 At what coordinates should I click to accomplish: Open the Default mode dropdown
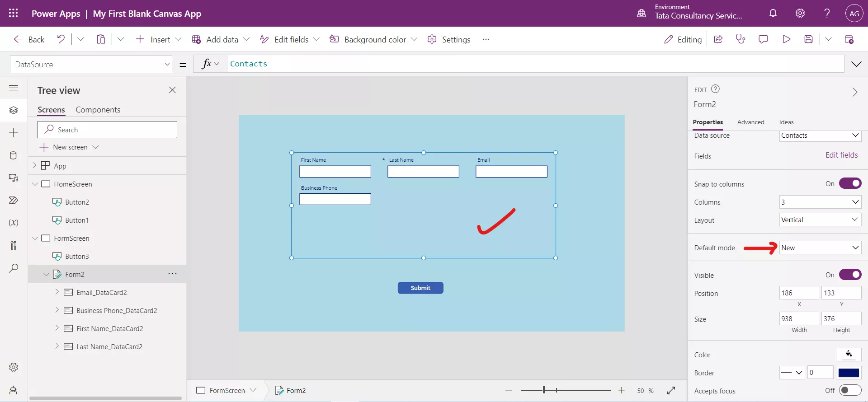(x=820, y=248)
